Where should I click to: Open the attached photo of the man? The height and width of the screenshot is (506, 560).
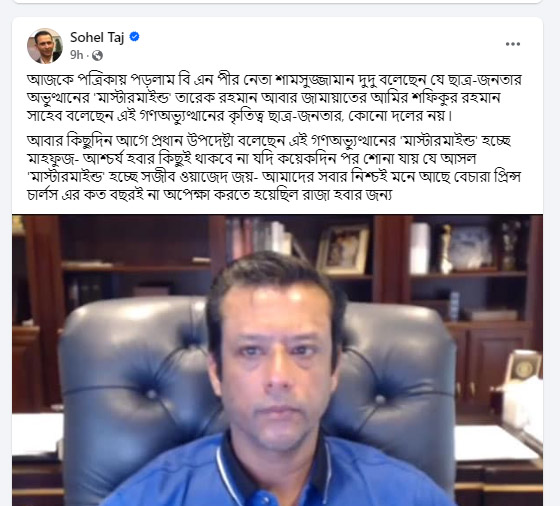click(278, 360)
